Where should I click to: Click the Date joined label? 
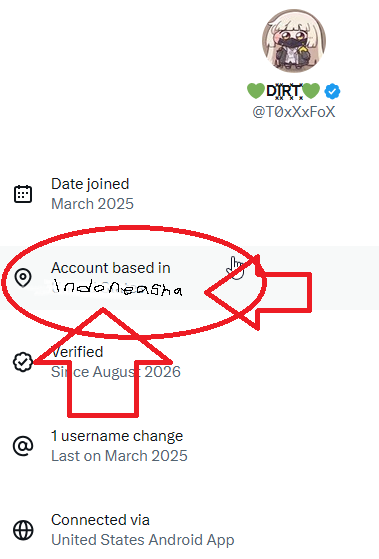pyautogui.click(x=90, y=184)
